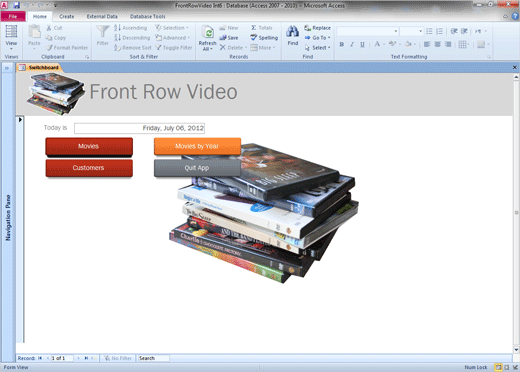Toggle Italic text formatting

tap(352, 44)
